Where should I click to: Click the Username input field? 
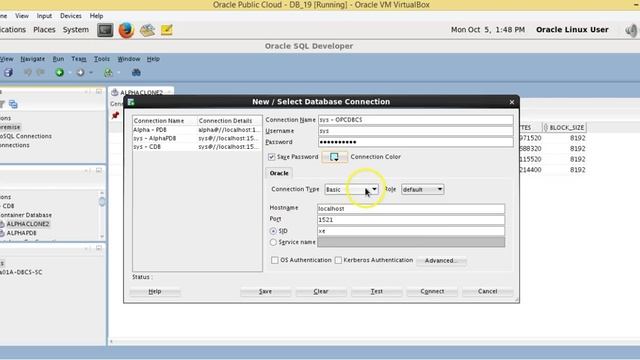pyautogui.click(x=416, y=131)
